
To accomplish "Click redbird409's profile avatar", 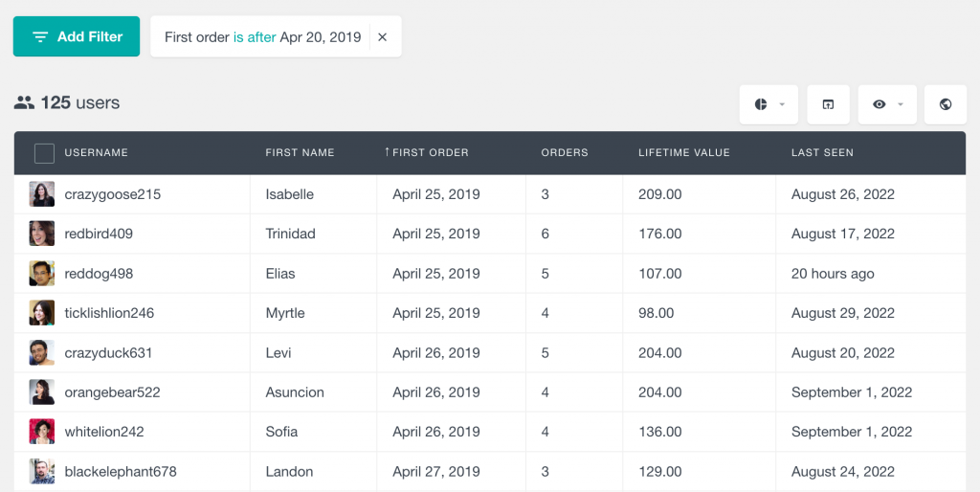I will pyautogui.click(x=42, y=234).
